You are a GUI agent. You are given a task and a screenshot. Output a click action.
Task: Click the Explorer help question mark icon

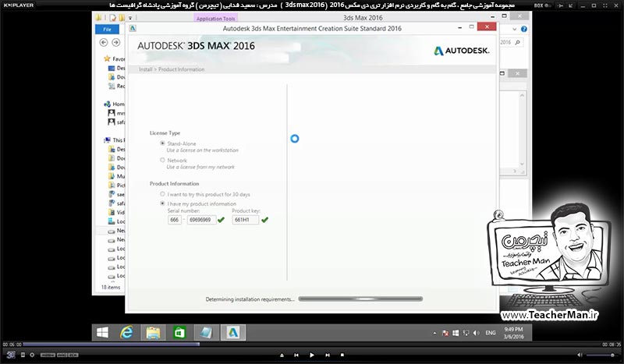[x=523, y=29]
